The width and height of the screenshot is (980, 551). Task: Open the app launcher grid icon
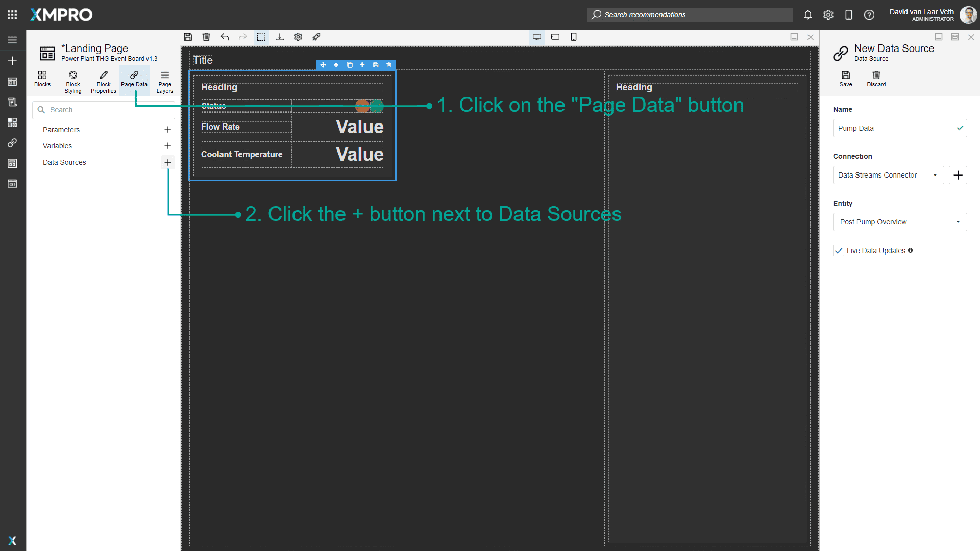pyautogui.click(x=12, y=15)
